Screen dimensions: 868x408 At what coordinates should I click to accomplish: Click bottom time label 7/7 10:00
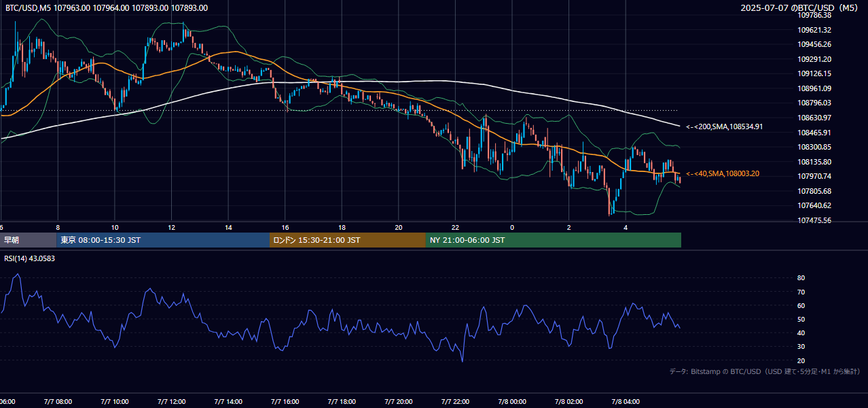tap(115, 402)
